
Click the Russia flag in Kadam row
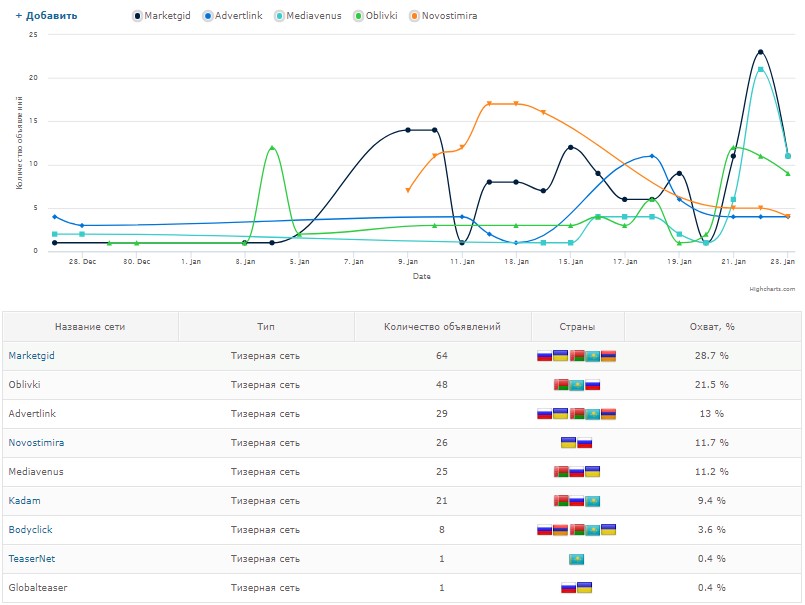(x=577, y=501)
